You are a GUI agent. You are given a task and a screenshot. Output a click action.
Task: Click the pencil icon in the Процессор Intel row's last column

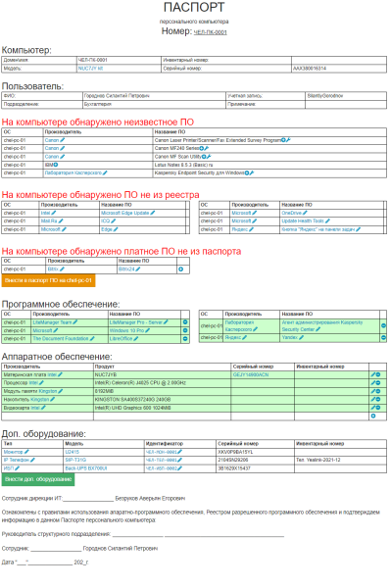[373, 383]
